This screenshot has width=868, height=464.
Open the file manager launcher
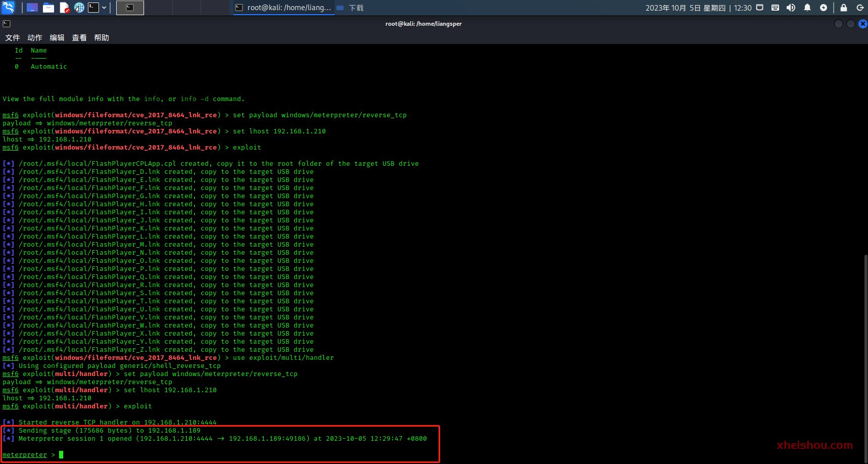49,8
